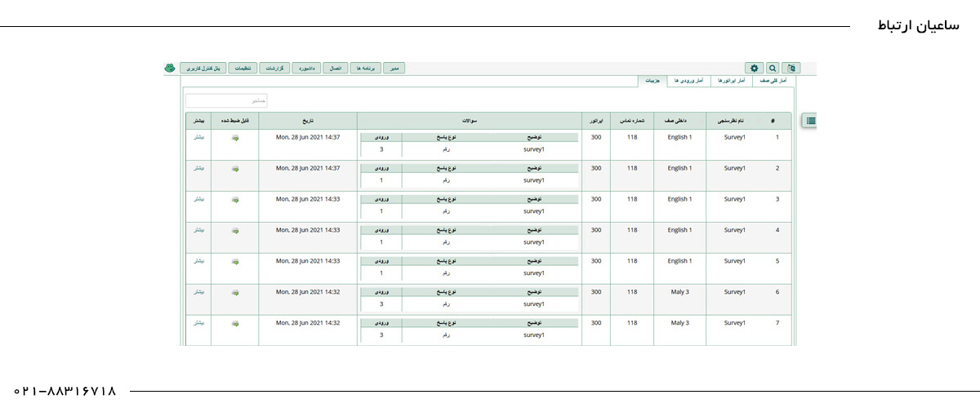980x408 pixels.
Task: Click the green frog logo icon
Action: (170, 69)
